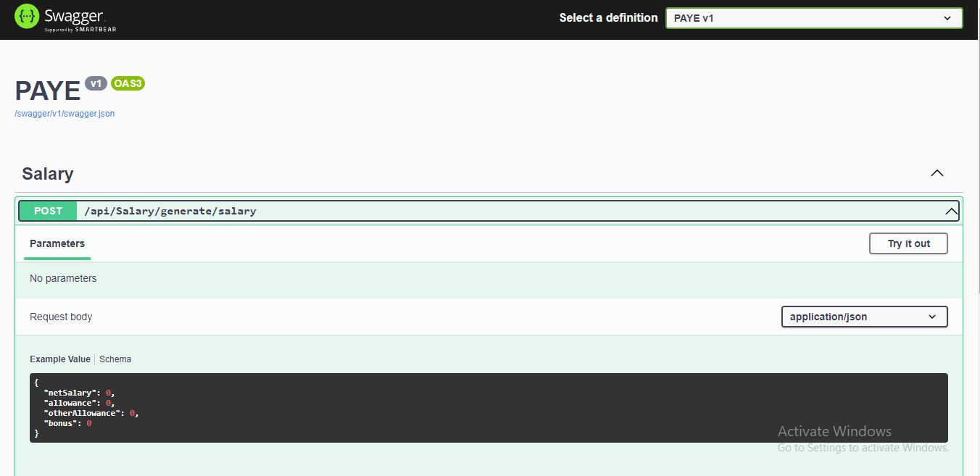Screen dimensions: 980x476
Task: Collapse the Salary section using its chevron
Action: tap(937, 173)
